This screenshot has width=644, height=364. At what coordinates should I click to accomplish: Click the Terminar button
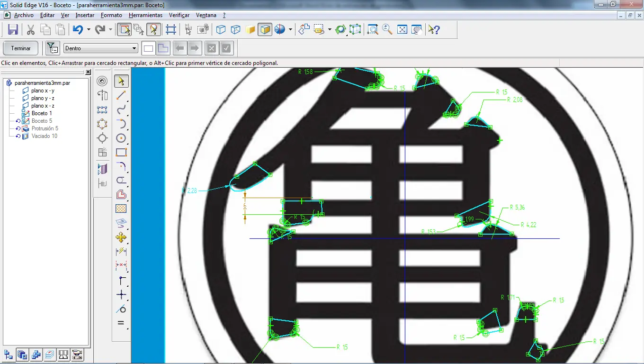pyautogui.click(x=21, y=48)
